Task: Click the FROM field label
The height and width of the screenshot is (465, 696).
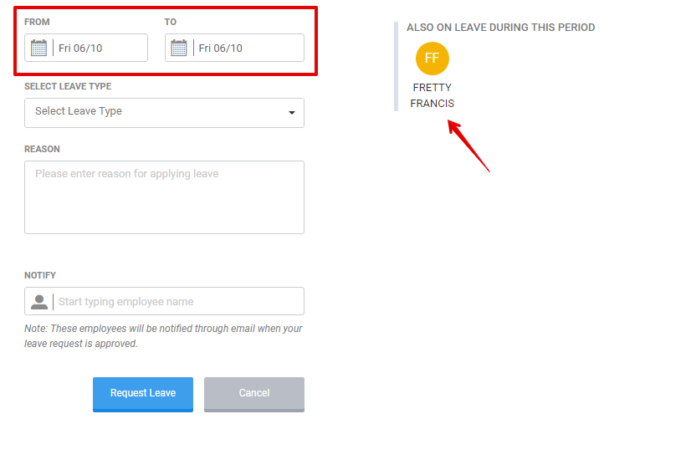Action: click(x=37, y=21)
